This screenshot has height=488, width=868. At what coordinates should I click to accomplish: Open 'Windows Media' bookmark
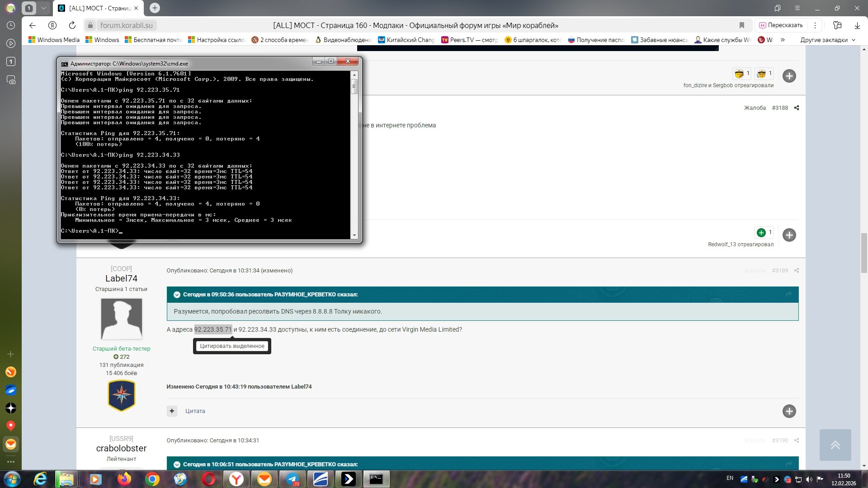54,40
